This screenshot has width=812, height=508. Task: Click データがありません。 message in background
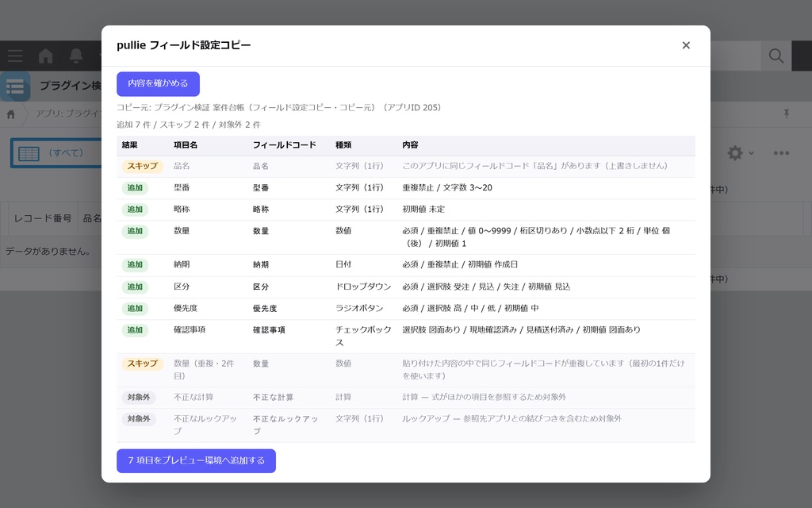[x=48, y=252]
